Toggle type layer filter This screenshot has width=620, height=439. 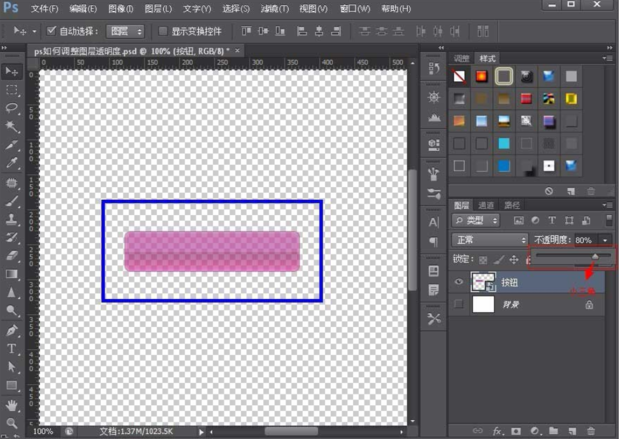pyautogui.click(x=552, y=220)
